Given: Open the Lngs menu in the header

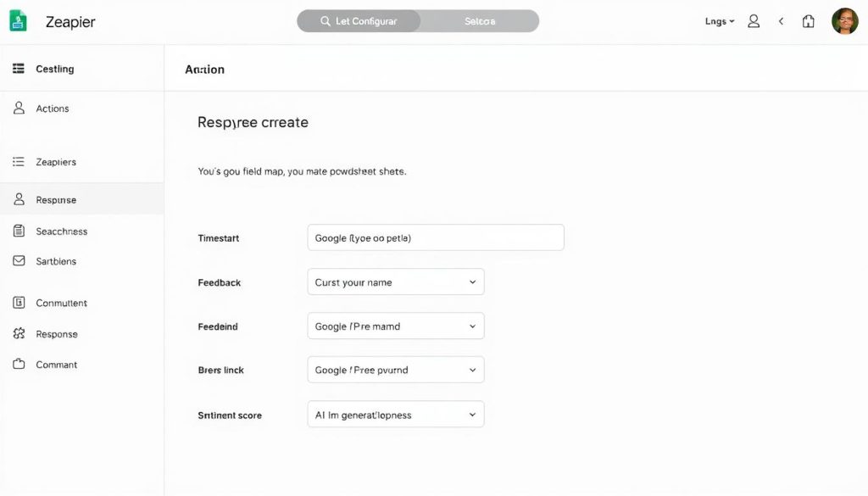Looking at the screenshot, I should pyautogui.click(x=719, y=21).
